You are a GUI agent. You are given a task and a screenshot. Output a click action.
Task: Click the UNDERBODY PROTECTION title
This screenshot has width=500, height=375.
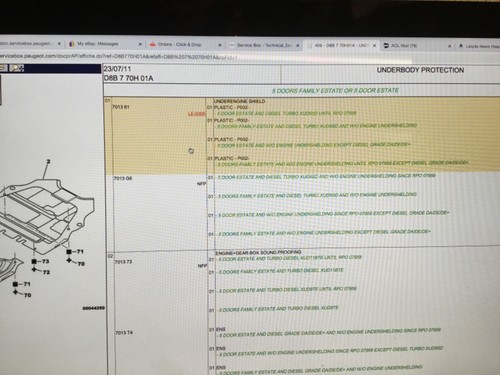[x=420, y=70]
